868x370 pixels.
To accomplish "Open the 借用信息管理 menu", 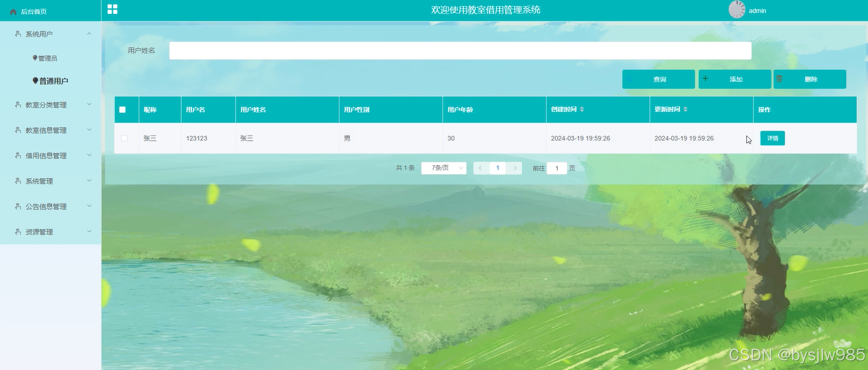I will pyautogui.click(x=50, y=156).
